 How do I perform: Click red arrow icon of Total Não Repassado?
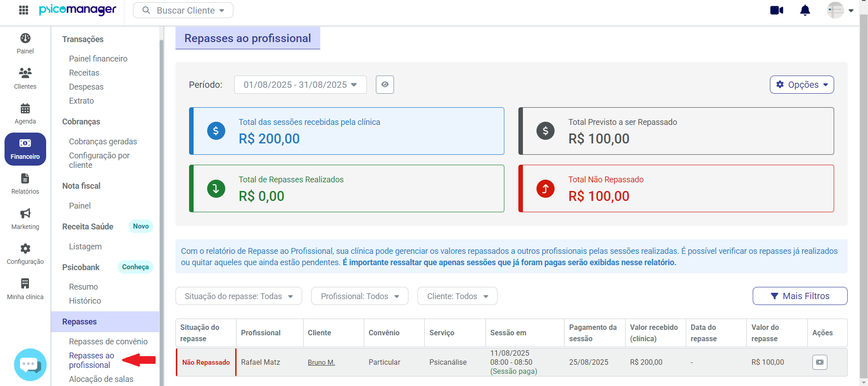tap(545, 188)
